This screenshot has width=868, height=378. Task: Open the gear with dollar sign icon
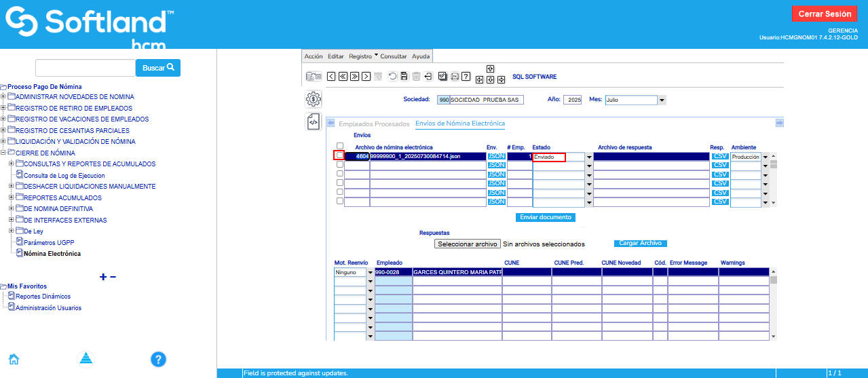pyautogui.click(x=314, y=98)
